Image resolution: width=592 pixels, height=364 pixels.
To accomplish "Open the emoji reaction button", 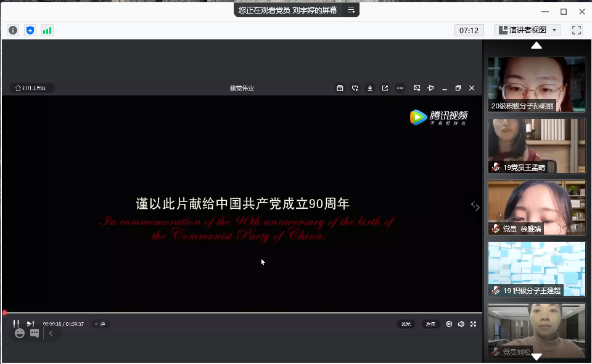I will pos(20,333).
